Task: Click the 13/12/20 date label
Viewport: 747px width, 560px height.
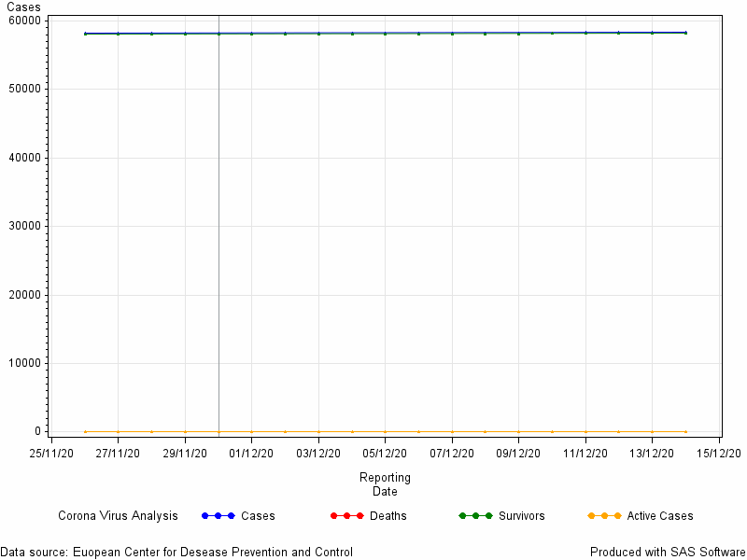Action: (x=652, y=453)
